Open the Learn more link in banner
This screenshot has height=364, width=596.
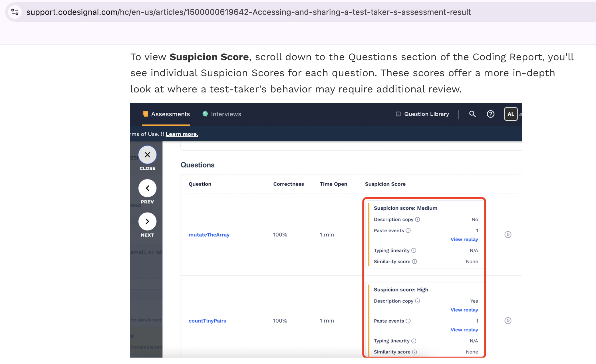pyautogui.click(x=182, y=134)
